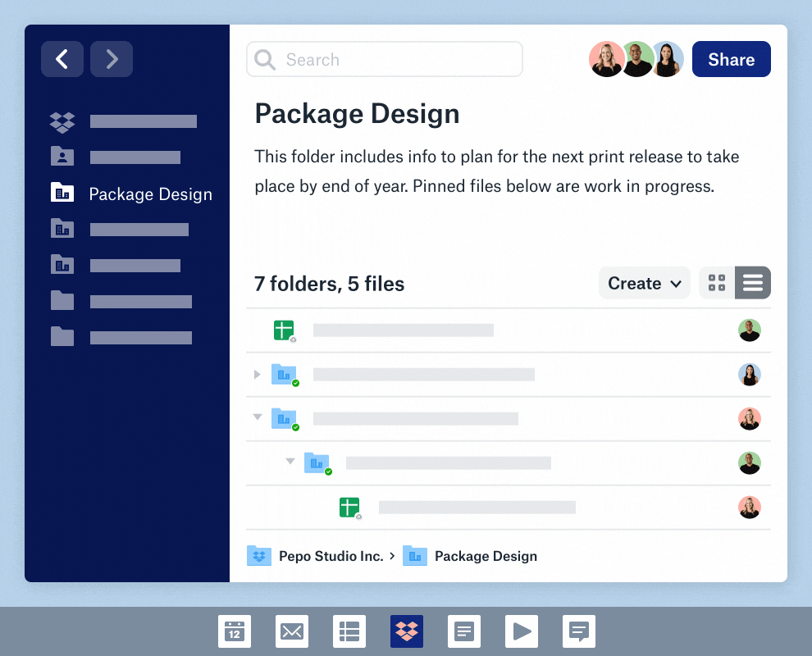Click the document app icon in the taskbar
Image resolution: width=812 pixels, height=656 pixels.
464,631
